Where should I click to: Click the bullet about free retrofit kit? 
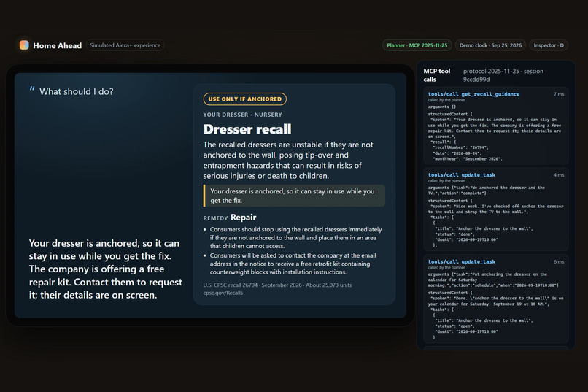(293, 264)
